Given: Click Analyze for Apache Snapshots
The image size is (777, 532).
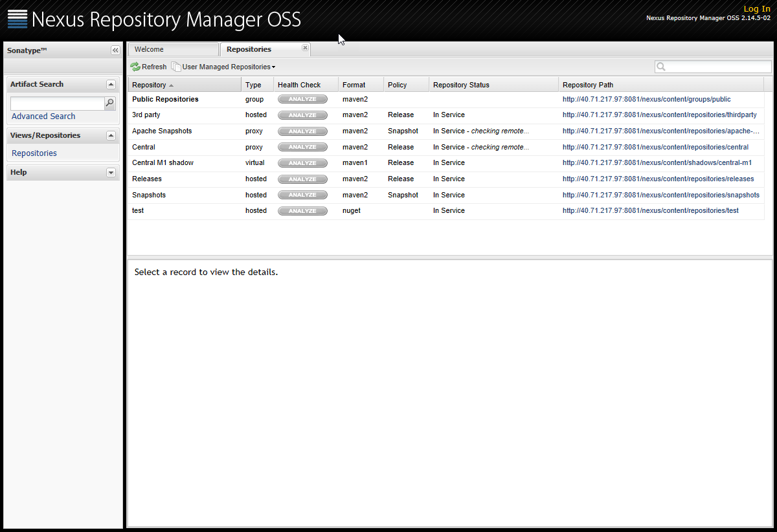Looking at the screenshot, I should 302,131.
